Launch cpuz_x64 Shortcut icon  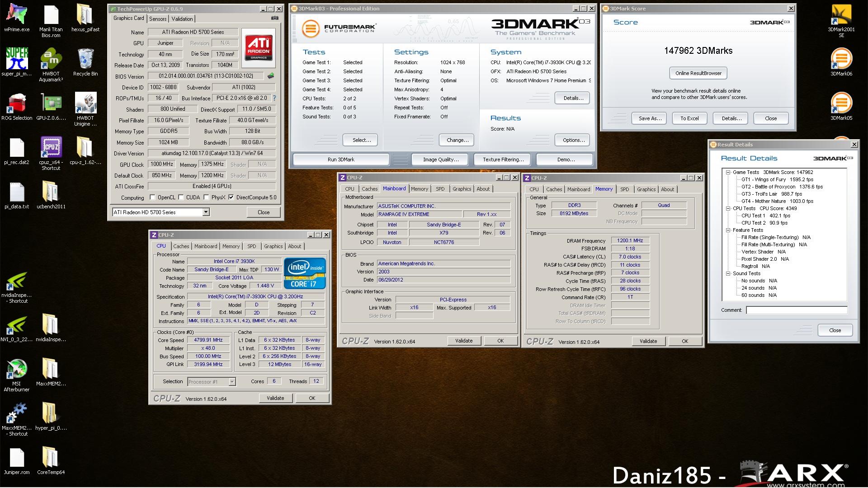[x=51, y=153]
